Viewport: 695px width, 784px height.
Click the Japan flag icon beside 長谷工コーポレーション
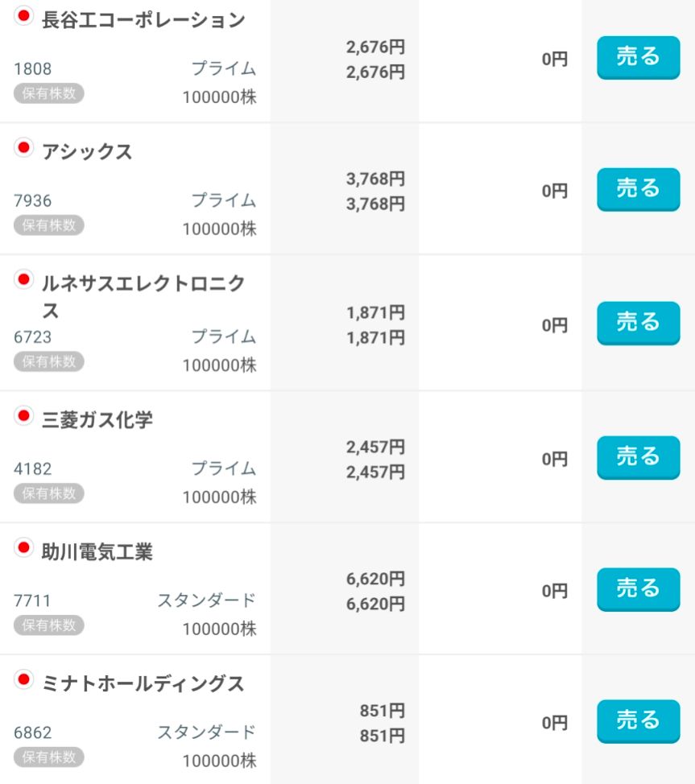click(x=23, y=15)
